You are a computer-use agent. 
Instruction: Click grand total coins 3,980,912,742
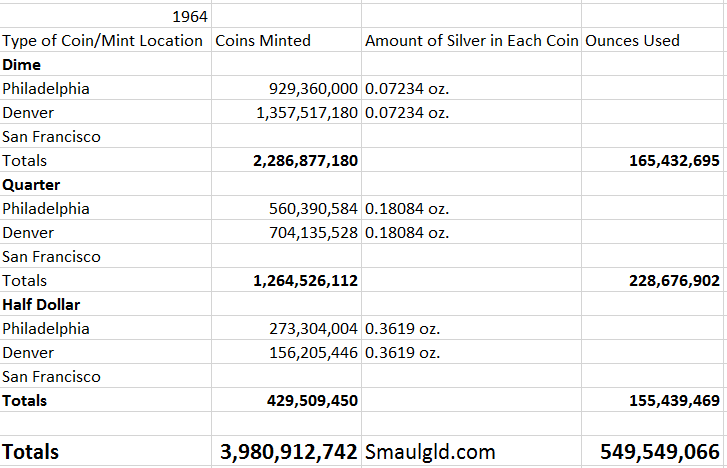click(289, 452)
